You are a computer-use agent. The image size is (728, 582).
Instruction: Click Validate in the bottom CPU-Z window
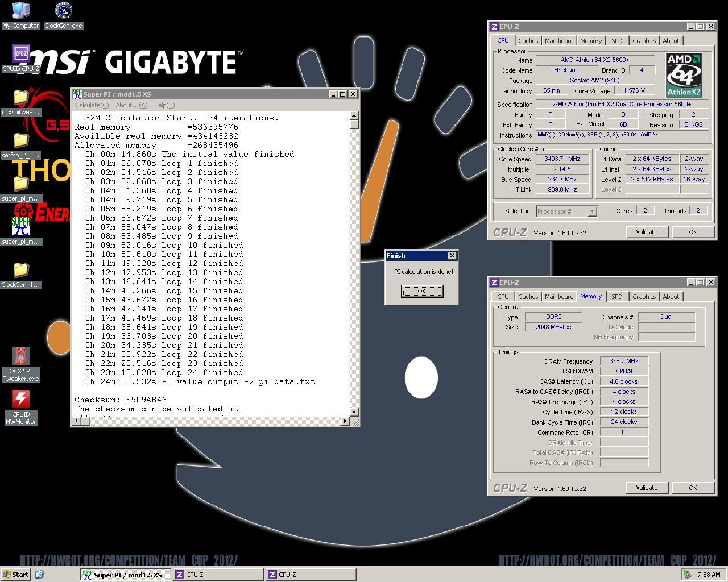647,488
